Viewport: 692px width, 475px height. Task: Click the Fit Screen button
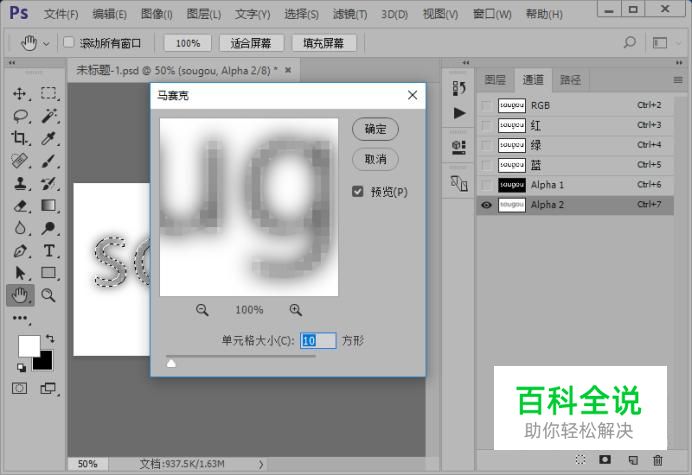tap(251, 43)
